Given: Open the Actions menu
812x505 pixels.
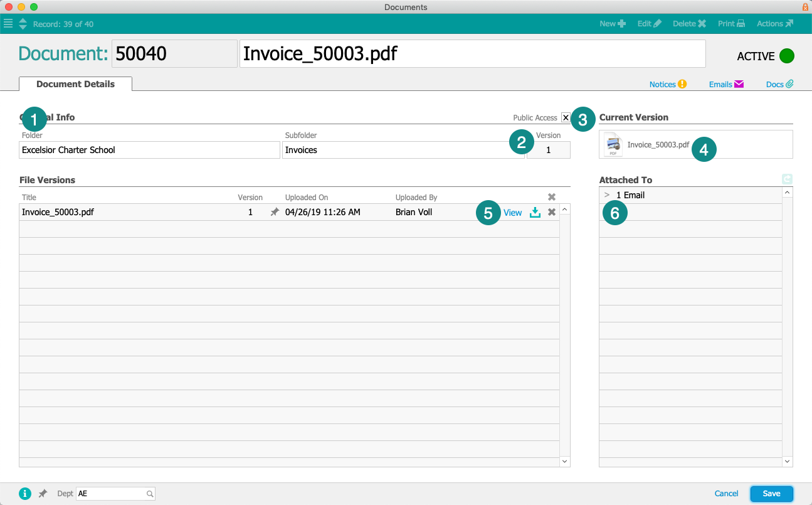Looking at the screenshot, I should [775, 24].
